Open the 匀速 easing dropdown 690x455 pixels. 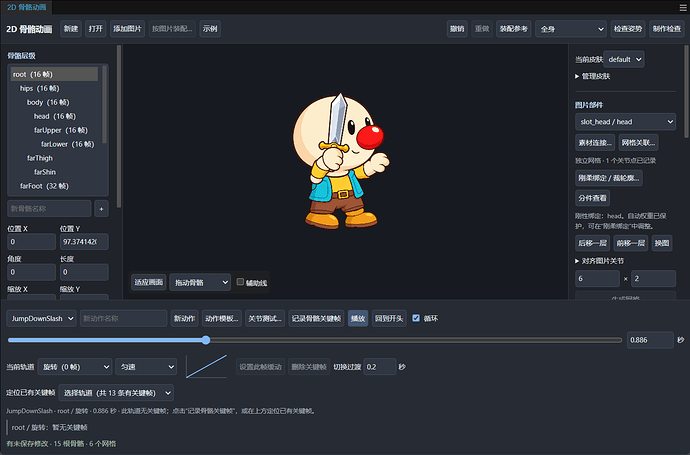146,367
